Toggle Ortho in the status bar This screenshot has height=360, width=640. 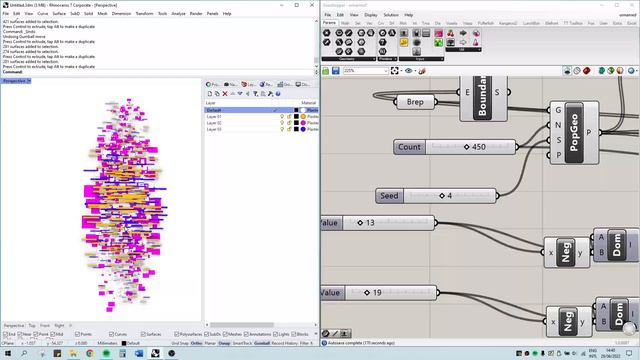point(196,343)
